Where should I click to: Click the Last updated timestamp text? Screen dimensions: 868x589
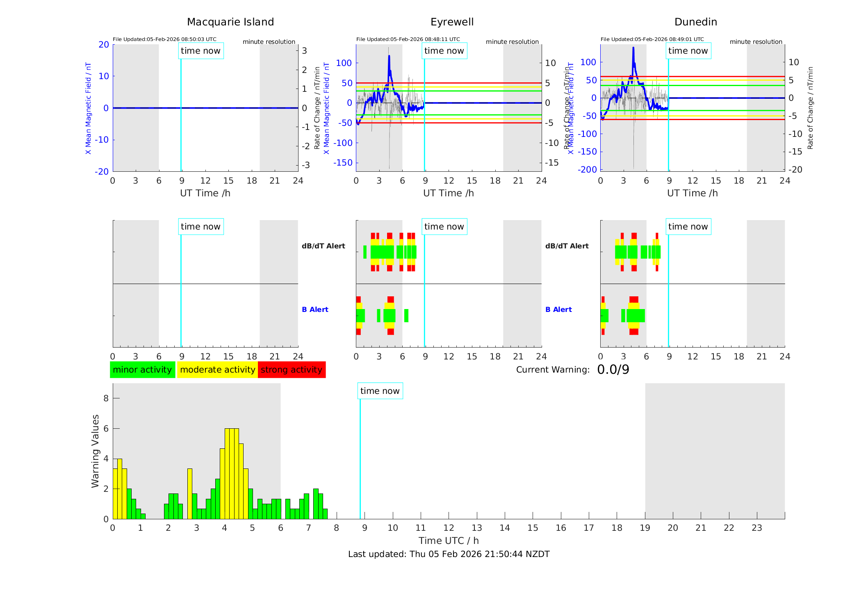pyautogui.click(x=449, y=554)
